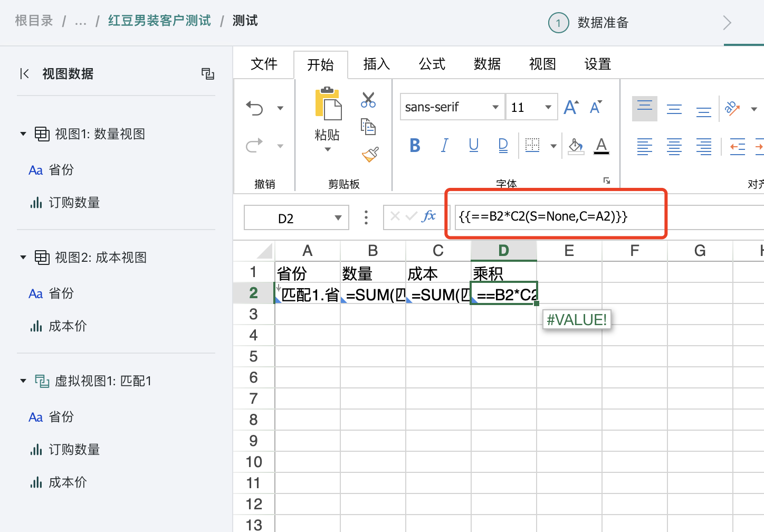
Task: Click the fill color bucket icon
Action: coord(576,146)
